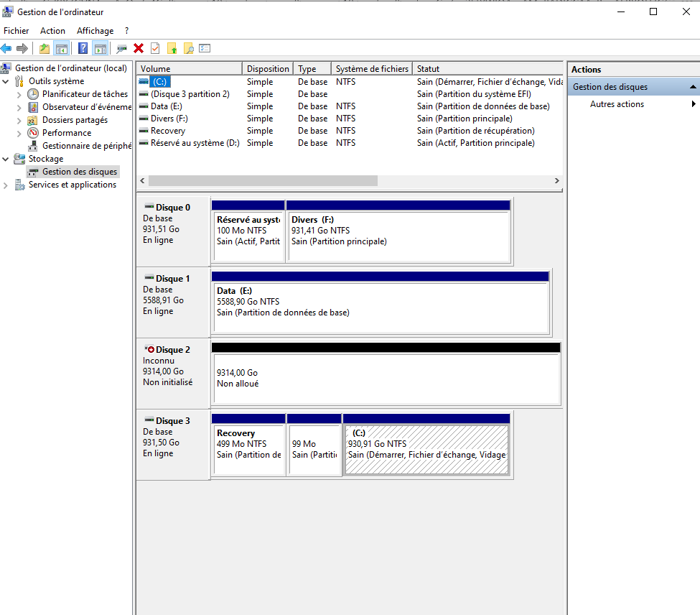Click the Disque 1 disk label

(173, 278)
